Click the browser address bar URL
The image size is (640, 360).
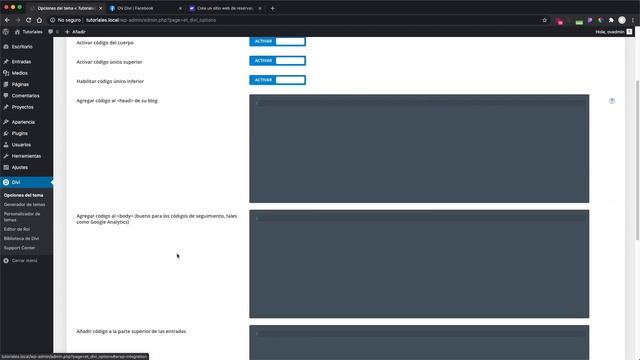[x=151, y=20]
